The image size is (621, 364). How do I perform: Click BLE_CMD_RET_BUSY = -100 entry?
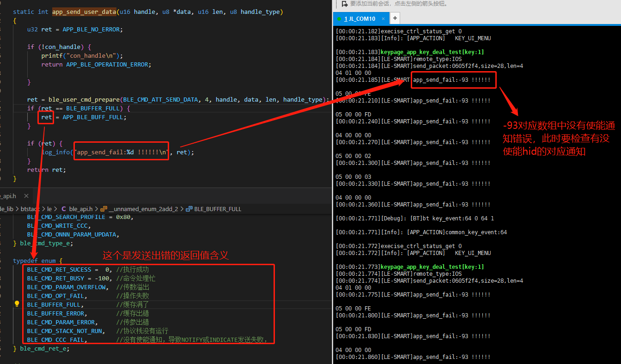(x=69, y=278)
